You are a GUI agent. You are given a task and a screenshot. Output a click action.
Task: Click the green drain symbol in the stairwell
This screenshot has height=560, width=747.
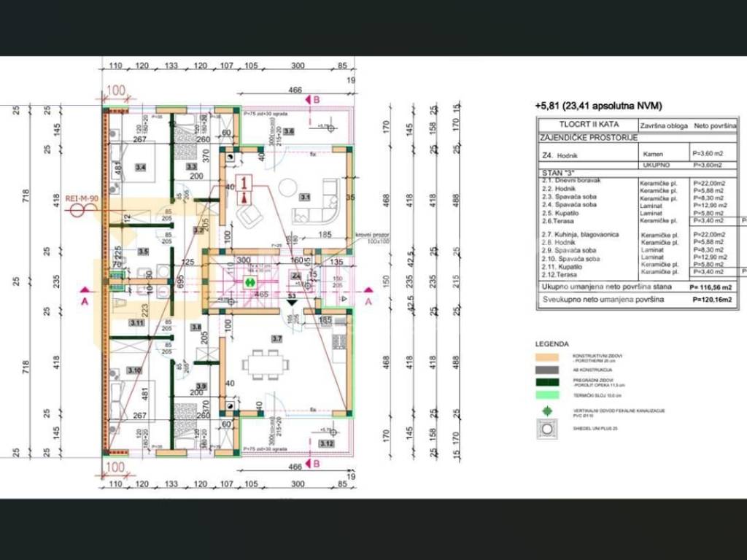click(x=250, y=281)
